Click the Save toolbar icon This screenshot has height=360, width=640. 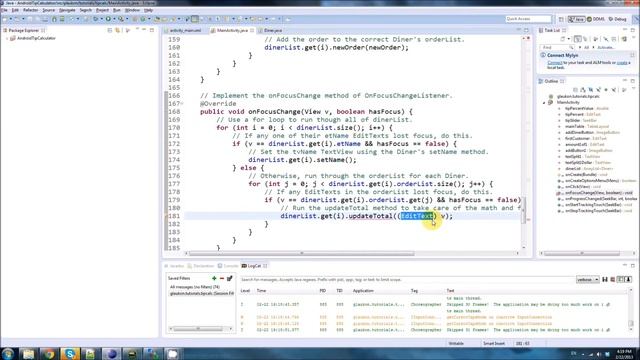pos(30,19)
